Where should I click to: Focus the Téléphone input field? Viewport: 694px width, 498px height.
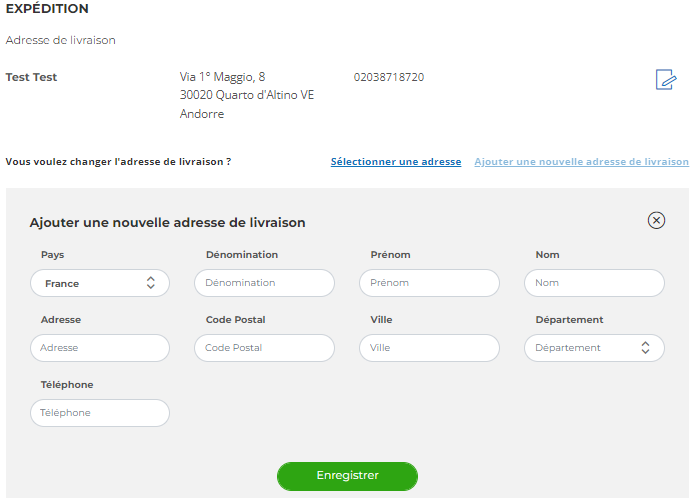click(x=100, y=413)
